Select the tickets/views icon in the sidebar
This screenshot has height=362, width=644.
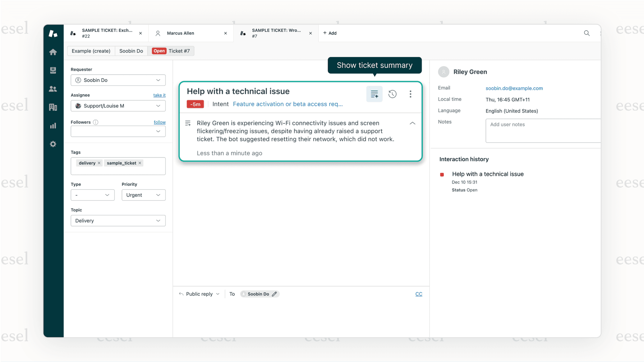53,70
